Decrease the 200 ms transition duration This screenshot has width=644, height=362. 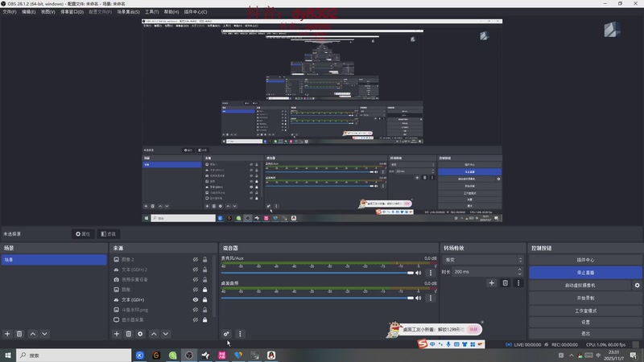(x=519, y=274)
